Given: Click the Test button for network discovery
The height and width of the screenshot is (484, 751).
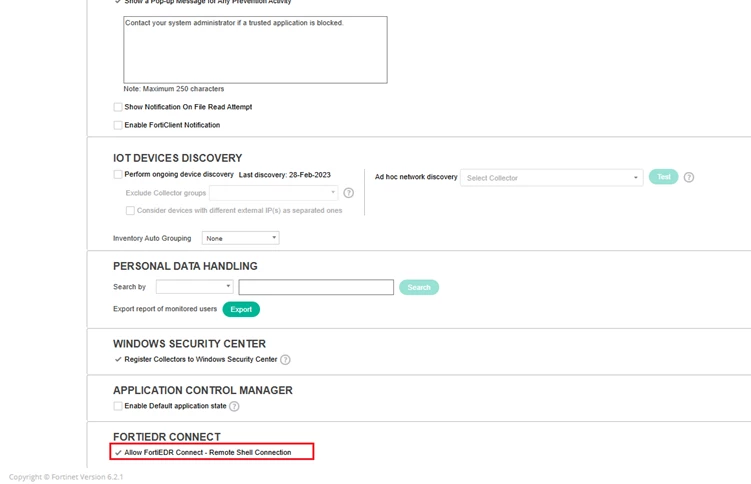Looking at the screenshot, I should point(663,177).
